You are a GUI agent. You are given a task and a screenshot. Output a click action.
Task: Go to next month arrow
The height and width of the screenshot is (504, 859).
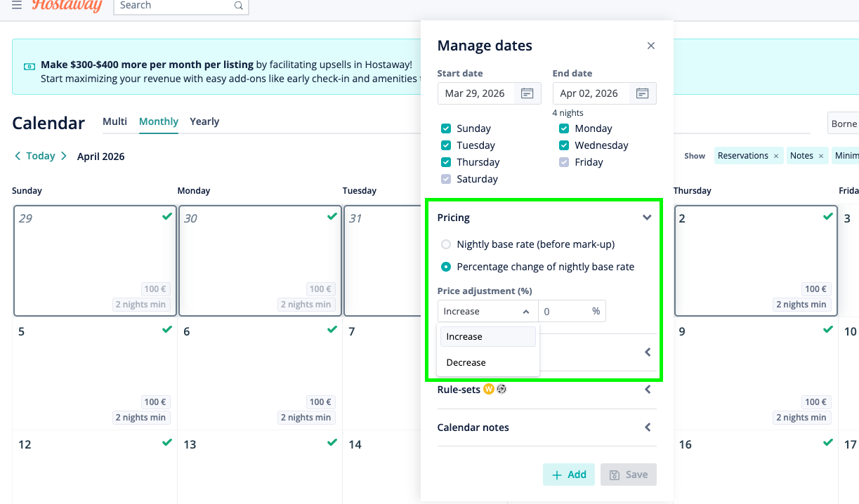[x=63, y=156]
